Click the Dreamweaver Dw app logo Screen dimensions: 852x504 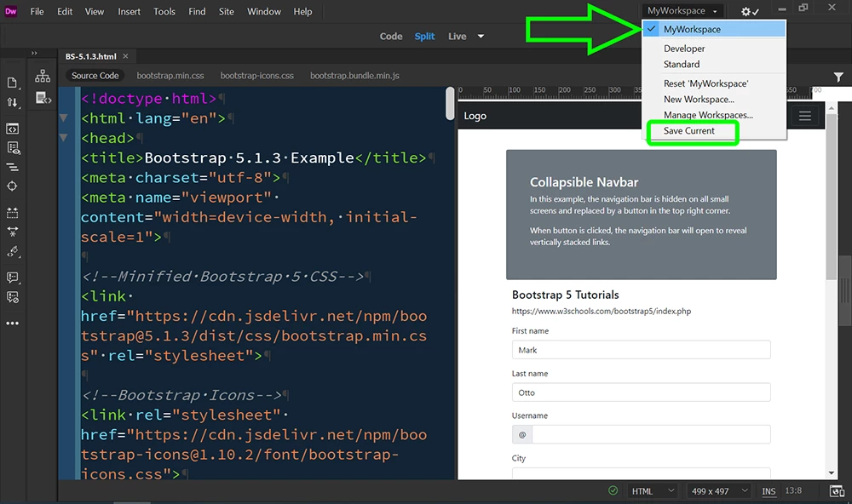[x=11, y=11]
